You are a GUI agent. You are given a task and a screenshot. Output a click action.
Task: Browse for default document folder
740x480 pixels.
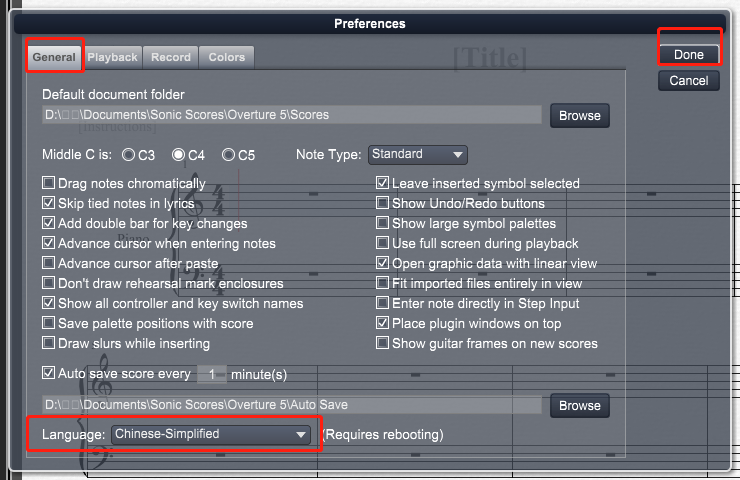point(580,116)
